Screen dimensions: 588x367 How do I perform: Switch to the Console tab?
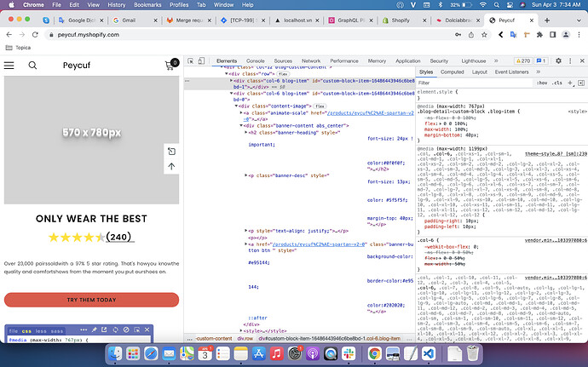[256, 60]
